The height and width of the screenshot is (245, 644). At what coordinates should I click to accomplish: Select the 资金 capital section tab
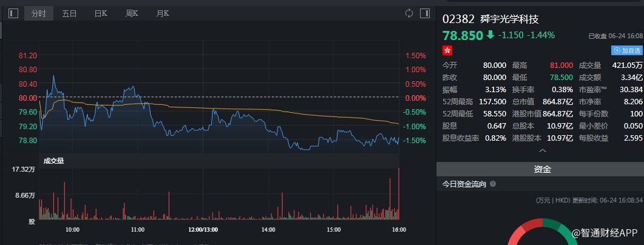542,170
